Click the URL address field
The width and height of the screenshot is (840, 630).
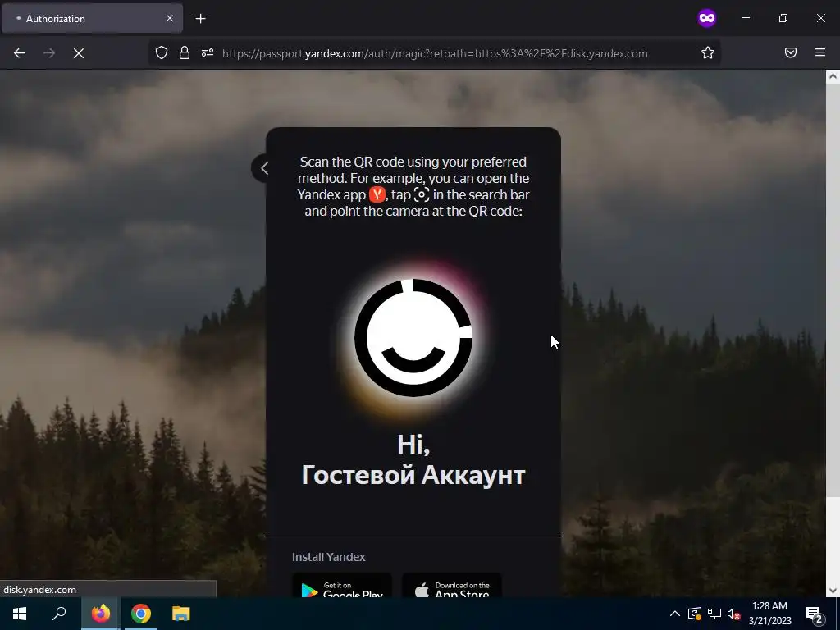click(x=435, y=53)
